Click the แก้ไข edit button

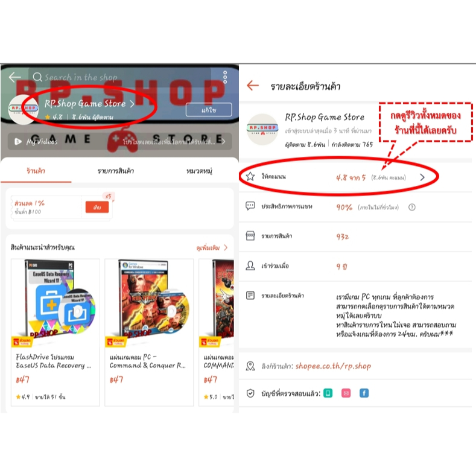pos(209,110)
